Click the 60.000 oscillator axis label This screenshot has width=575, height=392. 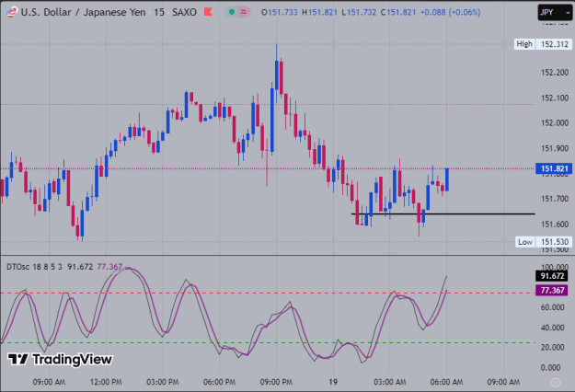(552, 307)
